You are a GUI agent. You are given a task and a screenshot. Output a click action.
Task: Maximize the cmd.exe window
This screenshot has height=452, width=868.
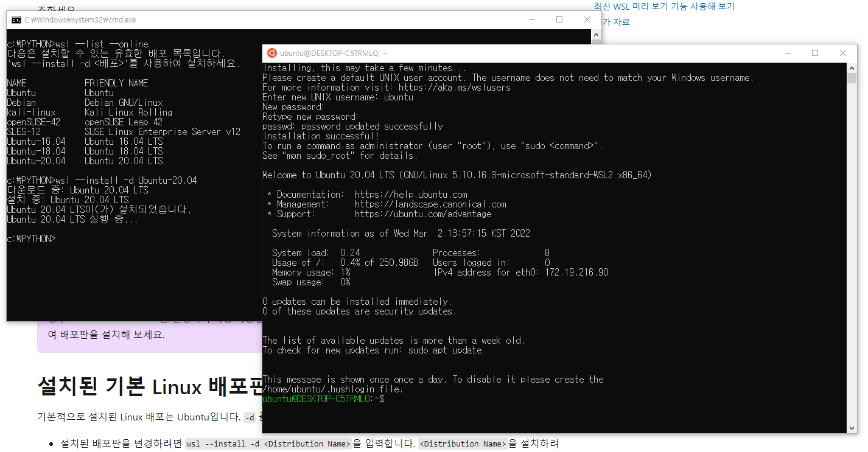(x=559, y=20)
